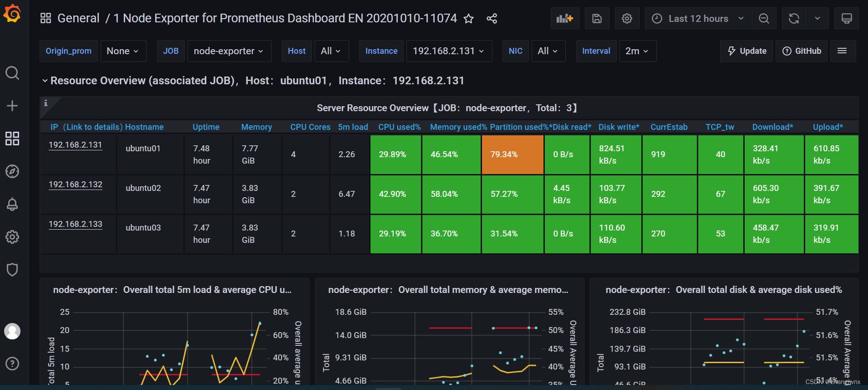
Task: Sort table by Download* column header
Action: 772,127
